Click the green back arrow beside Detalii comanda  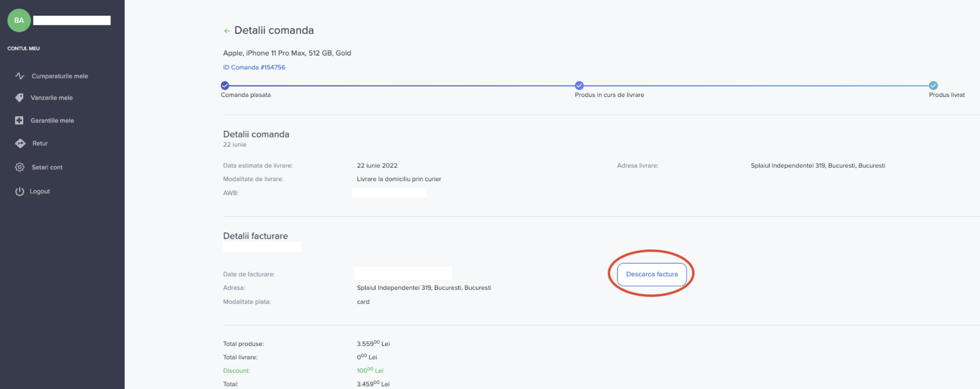227,31
